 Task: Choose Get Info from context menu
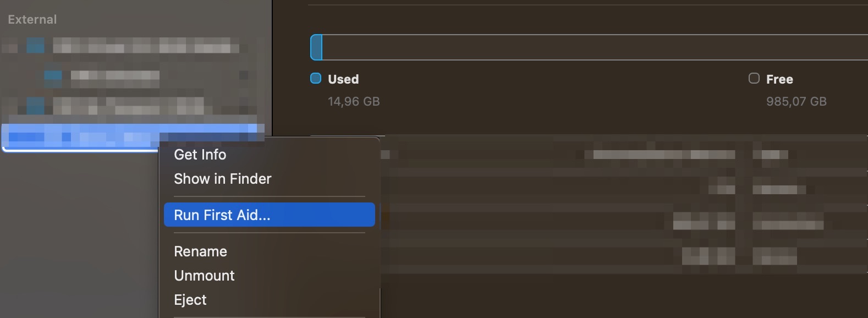(x=200, y=155)
